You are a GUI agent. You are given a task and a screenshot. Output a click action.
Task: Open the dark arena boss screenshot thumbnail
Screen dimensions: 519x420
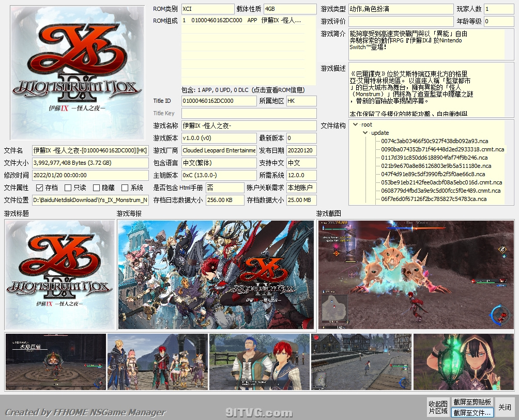56,362
